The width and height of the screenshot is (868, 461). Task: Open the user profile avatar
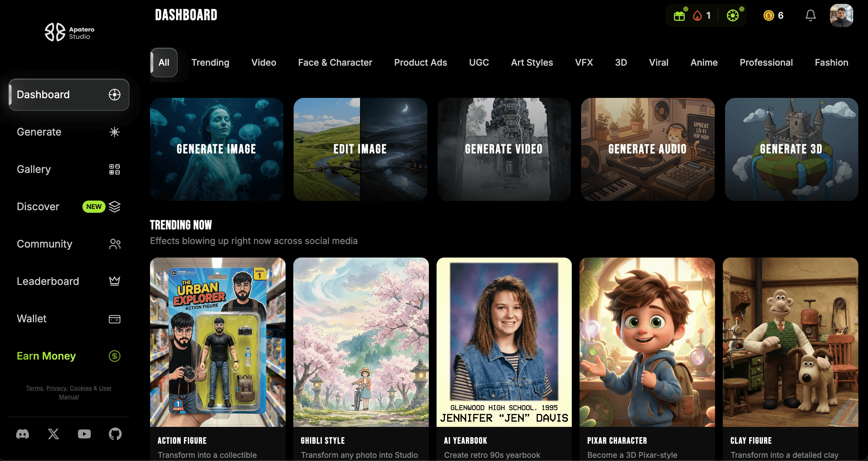[x=841, y=15]
